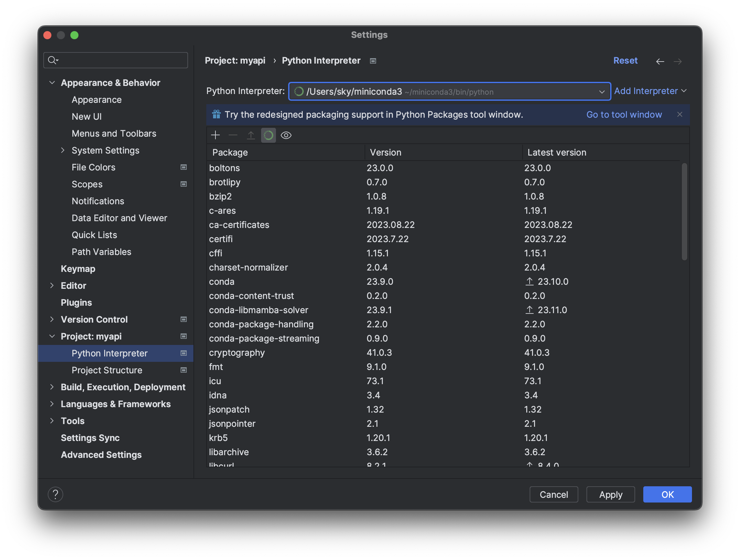Click the upgrade arrow next to conda 23.10.0
The image size is (740, 560).
530,281
